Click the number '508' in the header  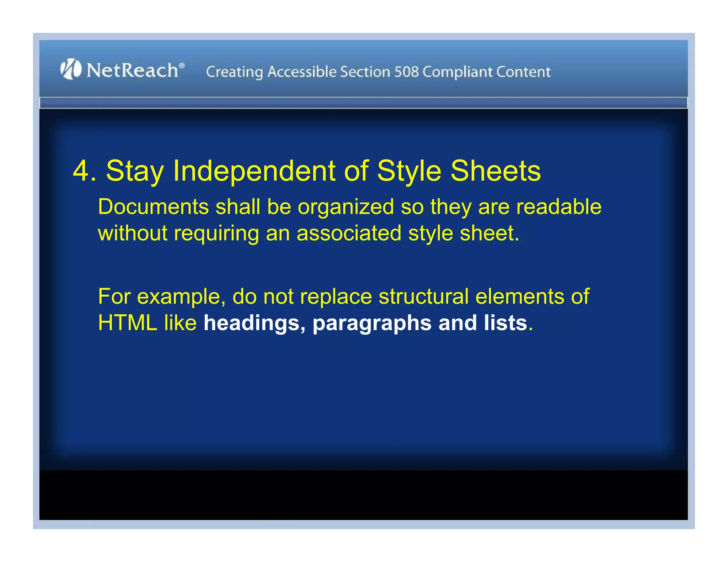[x=406, y=72]
